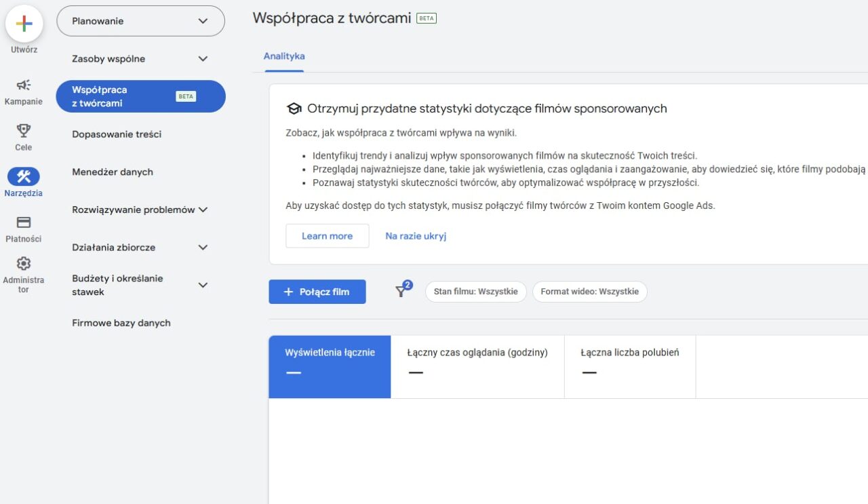
Task: Open the Cele trophy icon
Action: 24,130
